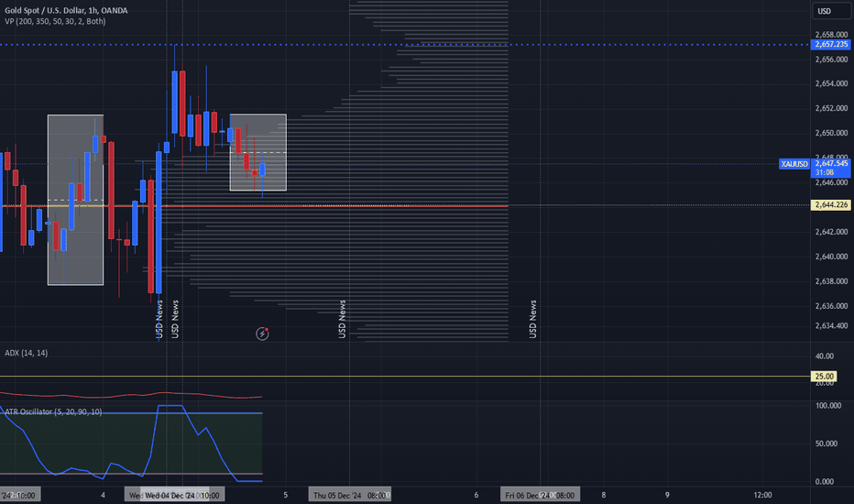This screenshot has width=854, height=504.
Task: Click the 25.00 ADX level label
Action: (824, 376)
